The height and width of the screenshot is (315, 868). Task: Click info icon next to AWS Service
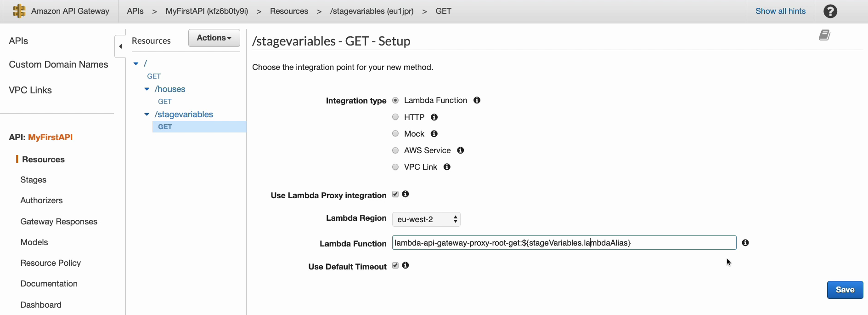pos(461,150)
